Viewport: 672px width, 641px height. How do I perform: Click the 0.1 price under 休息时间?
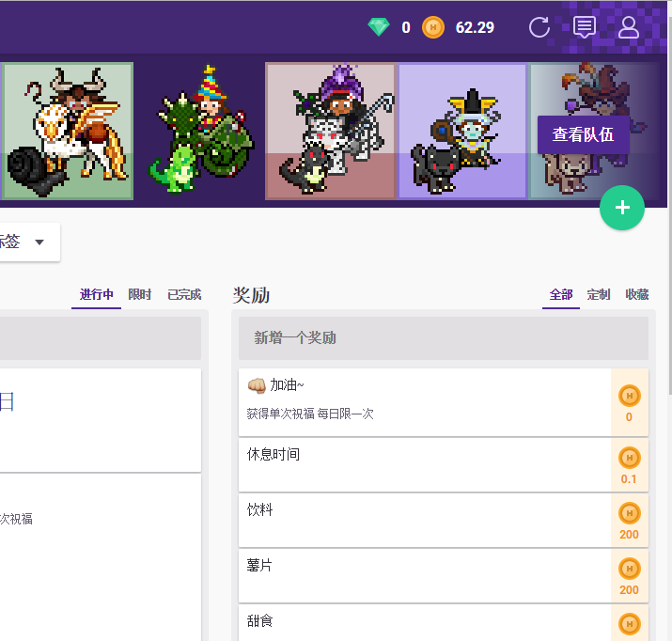pos(629,479)
